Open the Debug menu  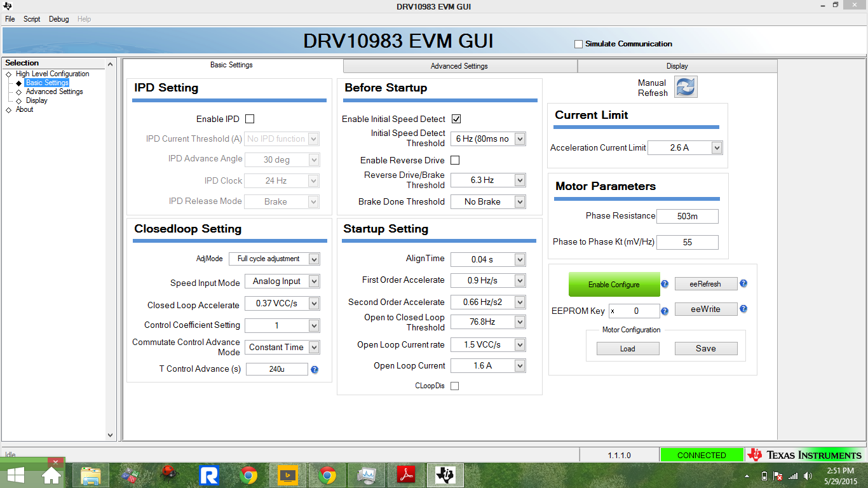coord(59,19)
